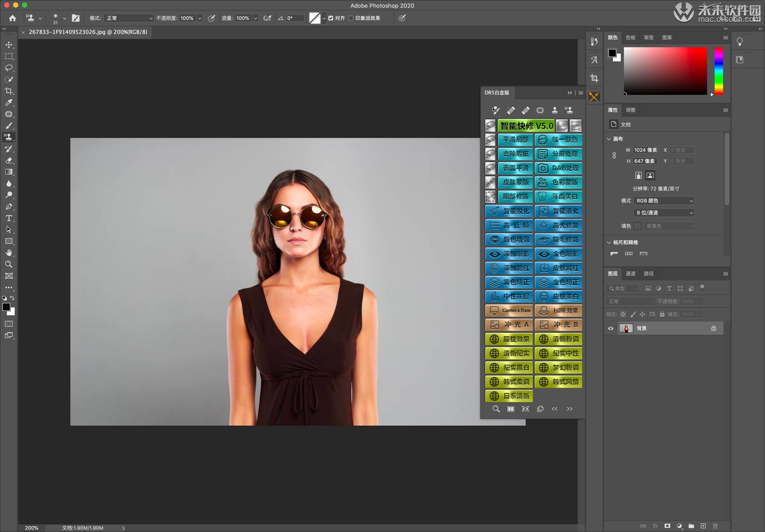The image size is (765, 532).
Task: Select the Lasso tool
Action: click(x=9, y=68)
